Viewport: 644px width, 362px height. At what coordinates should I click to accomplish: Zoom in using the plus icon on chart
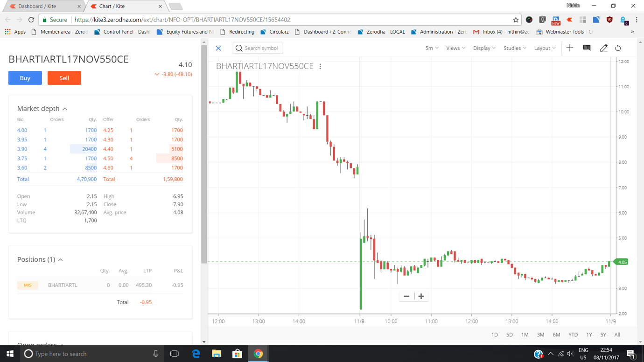[x=421, y=296]
